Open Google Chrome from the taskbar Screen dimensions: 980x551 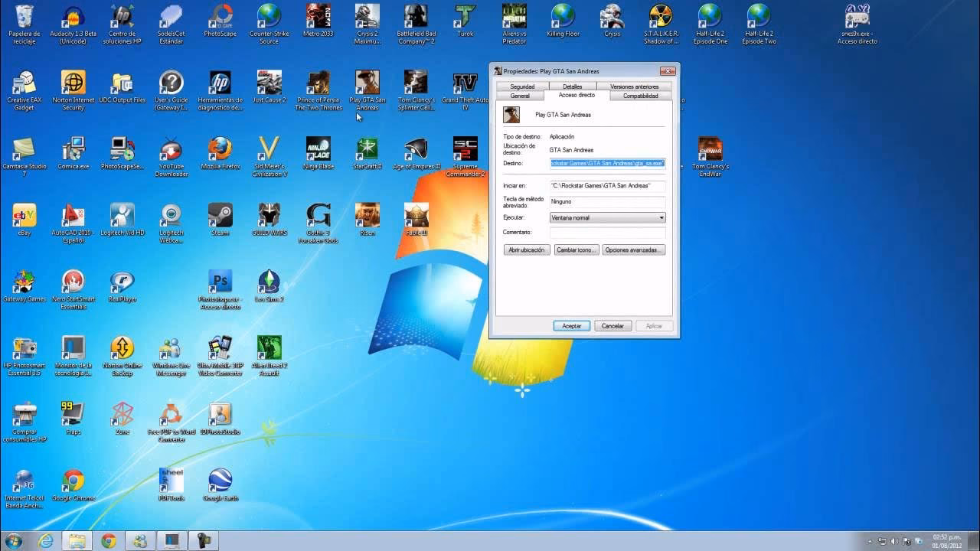(x=109, y=541)
